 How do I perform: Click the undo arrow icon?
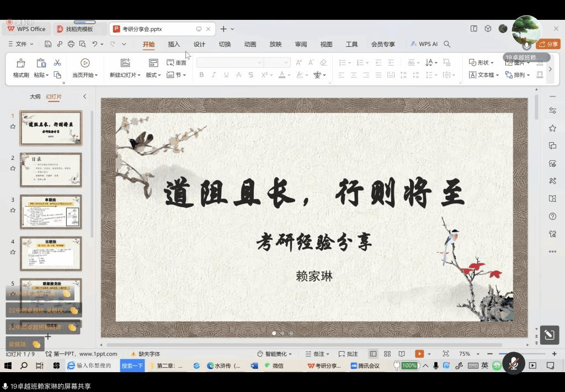(95, 44)
